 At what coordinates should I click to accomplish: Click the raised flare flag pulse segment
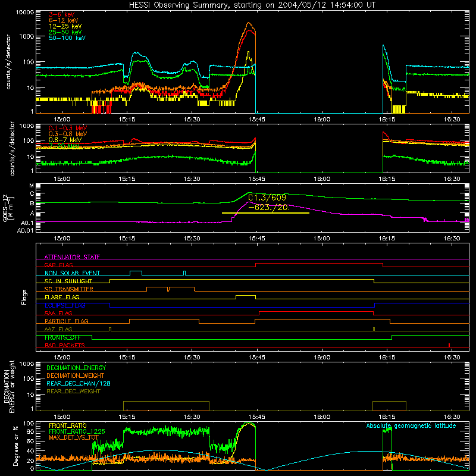pyautogui.click(x=246, y=295)
